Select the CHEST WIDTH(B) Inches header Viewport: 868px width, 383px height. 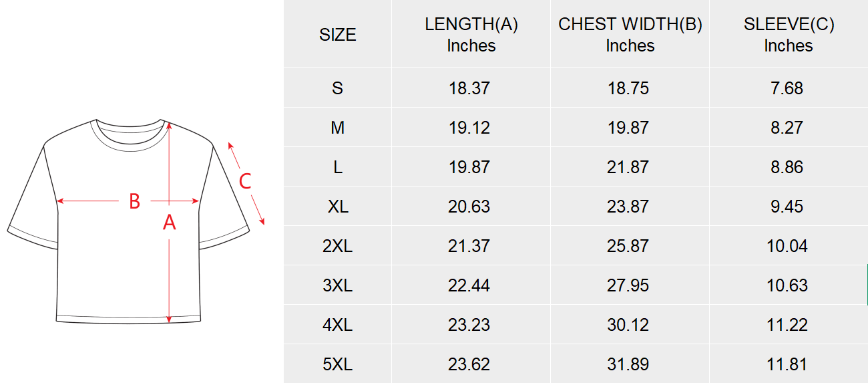(x=630, y=35)
